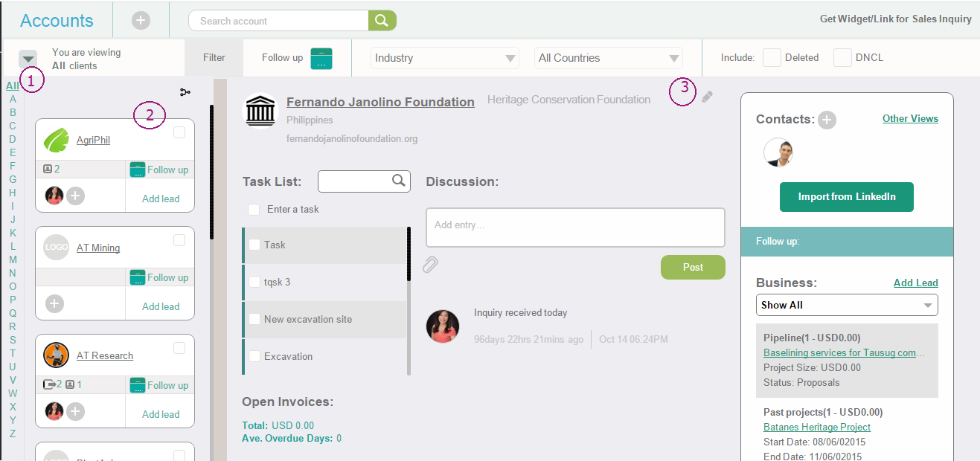Filter clients by letter A
This screenshot has width=980, height=461.
[13, 99]
